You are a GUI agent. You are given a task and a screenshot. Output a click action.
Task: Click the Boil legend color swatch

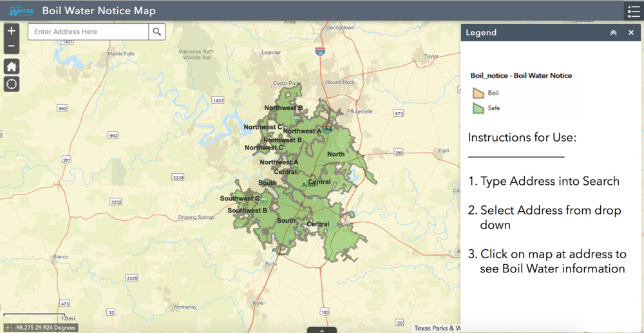[x=478, y=93]
